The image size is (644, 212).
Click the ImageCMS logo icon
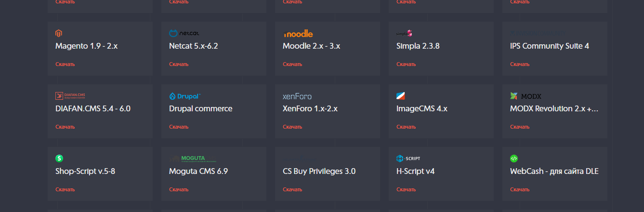[401, 96]
